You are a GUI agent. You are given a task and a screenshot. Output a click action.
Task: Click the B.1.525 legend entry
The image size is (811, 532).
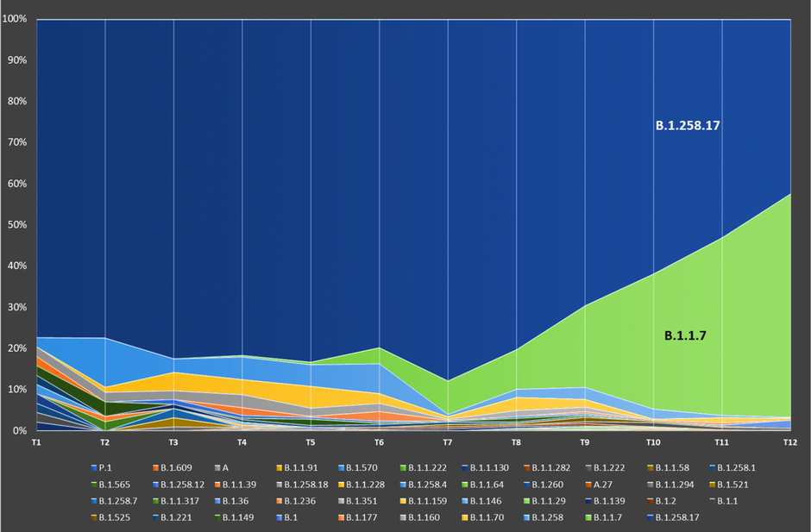pyautogui.click(x=113, y=517)
